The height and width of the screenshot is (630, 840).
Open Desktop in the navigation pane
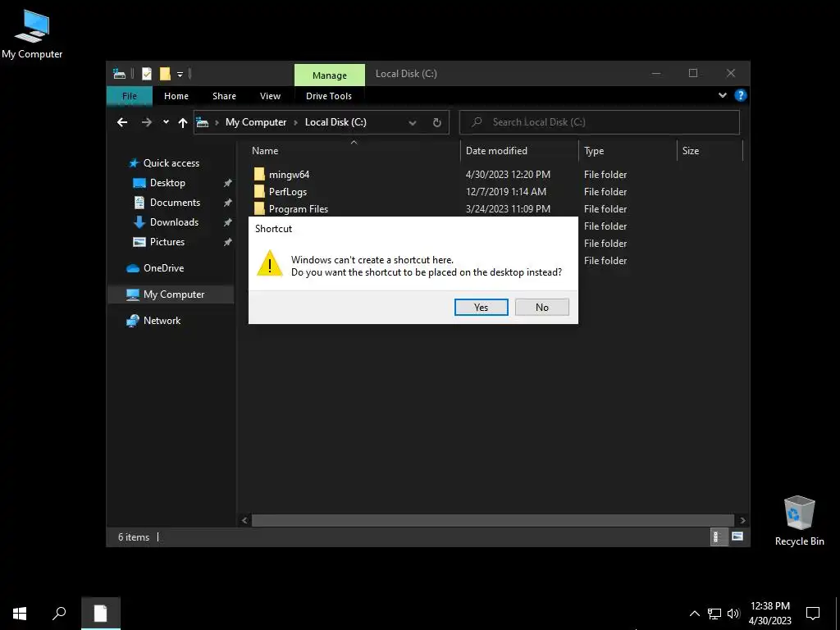point(167,183)
